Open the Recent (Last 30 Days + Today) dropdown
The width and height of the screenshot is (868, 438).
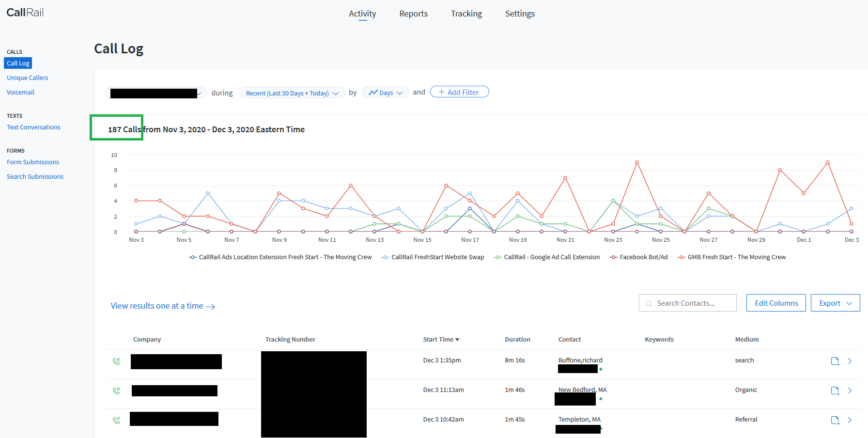tap(292, 93)
